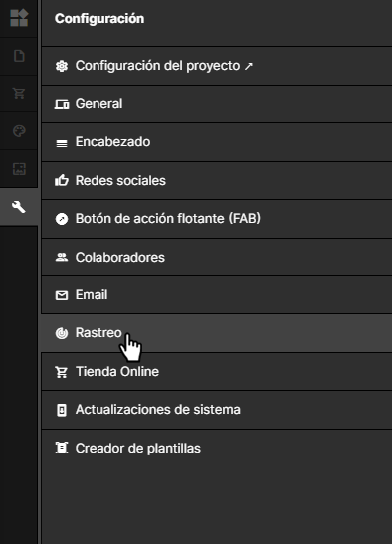Open the shopping cart sidebar icon
The image size is (392, 544).
pos(19,92)
